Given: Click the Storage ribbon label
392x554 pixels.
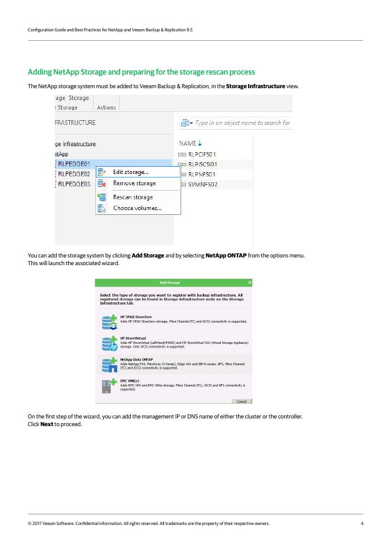Looking at the screenshot, I should tap(79, 98).
